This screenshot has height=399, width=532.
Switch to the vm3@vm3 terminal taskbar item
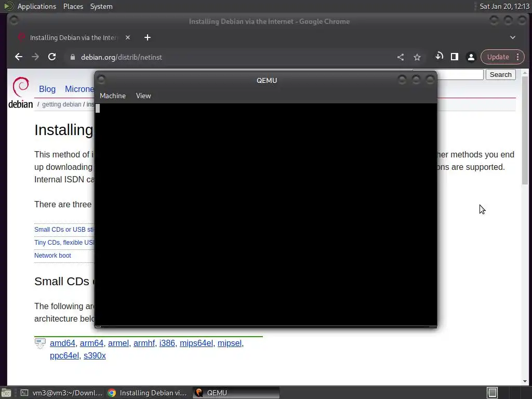61,393
